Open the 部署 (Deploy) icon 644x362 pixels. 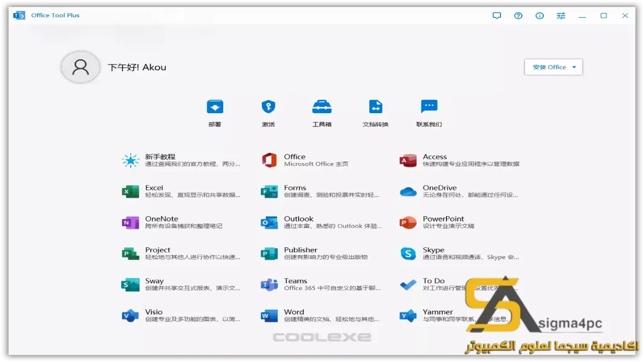[215, 107]
